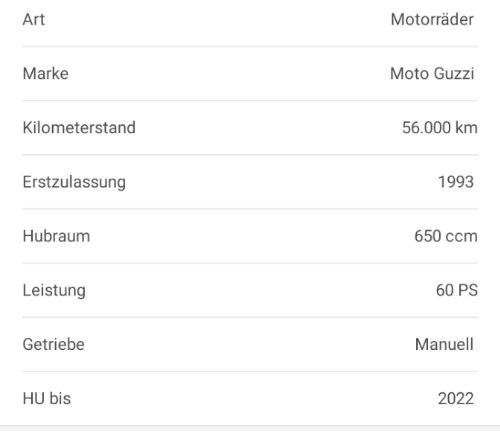Viewport: 500px width, 431px height.
Task: Click the Art label
Action: coord(34,19)
